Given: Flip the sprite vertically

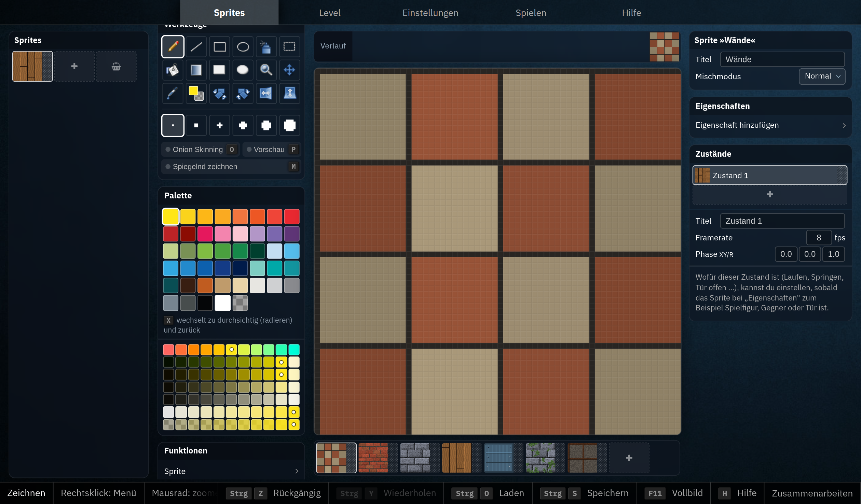Looking at the screenshot, I should 289,93.
